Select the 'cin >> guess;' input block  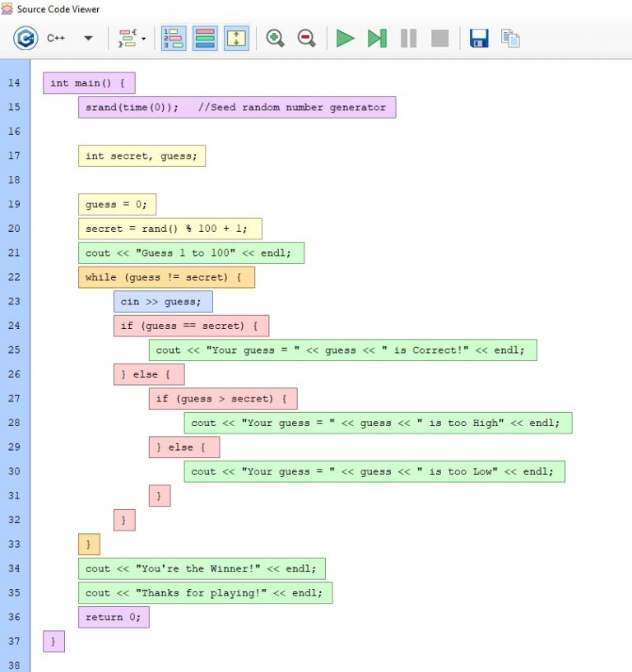click(x=163, y=302)
